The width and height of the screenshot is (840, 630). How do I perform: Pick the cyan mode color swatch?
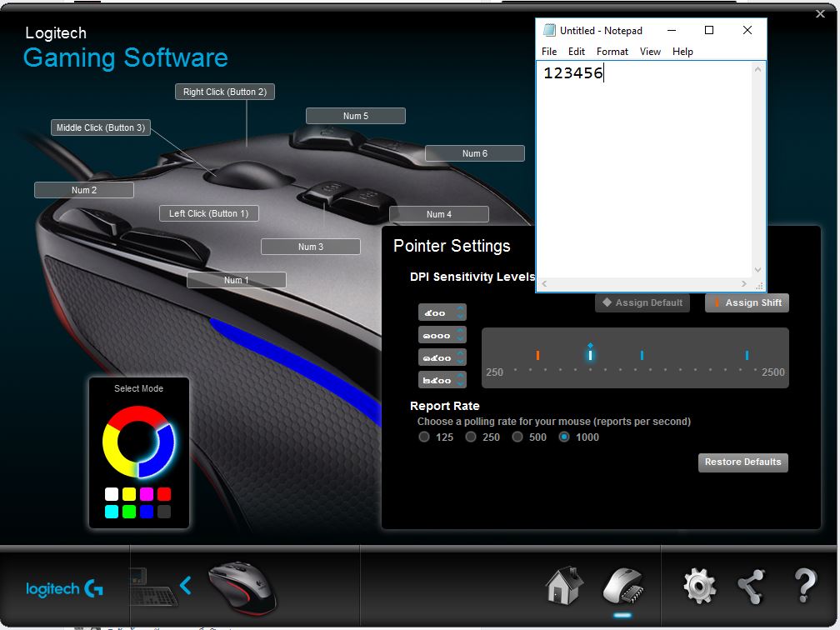point(112,512)
